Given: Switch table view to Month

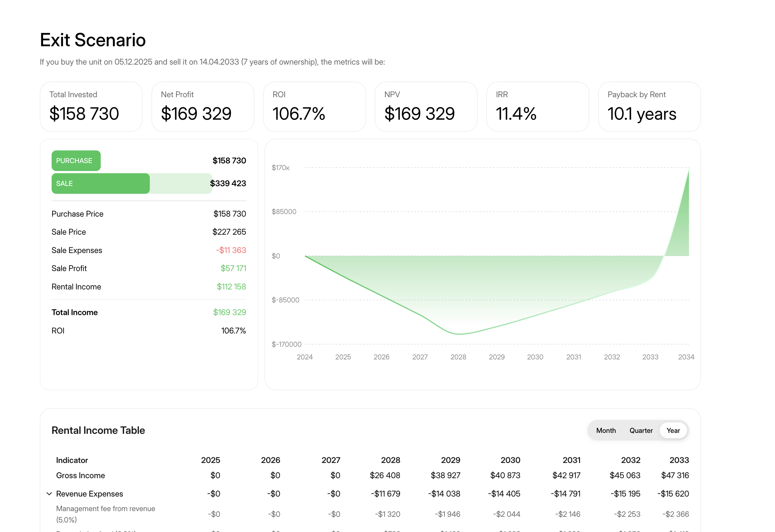Looking at the screenshot, I should pos(606,430).
